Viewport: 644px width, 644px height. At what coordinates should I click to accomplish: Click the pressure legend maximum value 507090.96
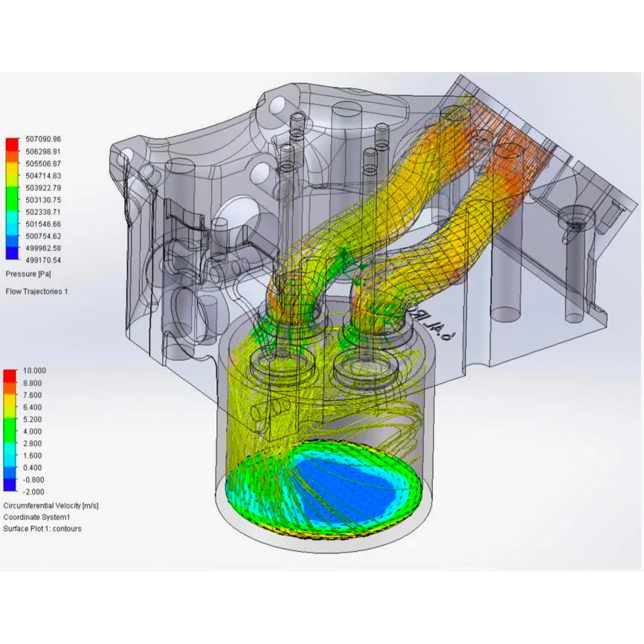pyautogui.click(x=45, y=139)
